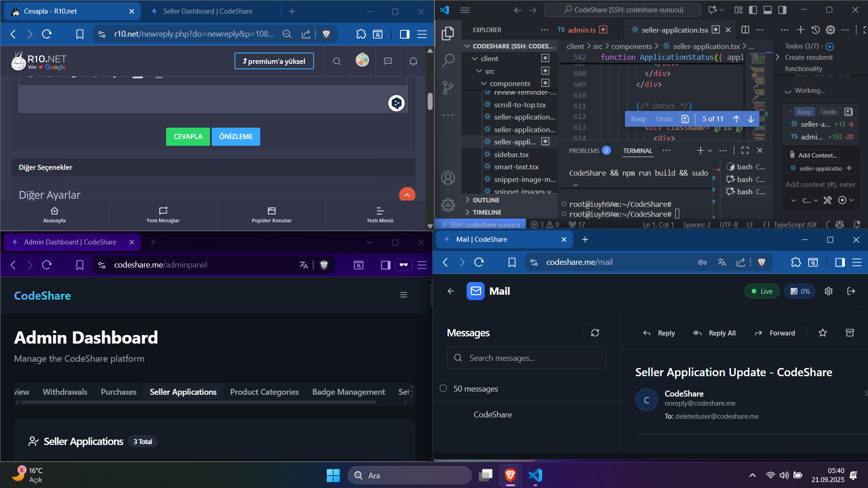Open Source Control in VS Code activity bar

pos(448,88)
